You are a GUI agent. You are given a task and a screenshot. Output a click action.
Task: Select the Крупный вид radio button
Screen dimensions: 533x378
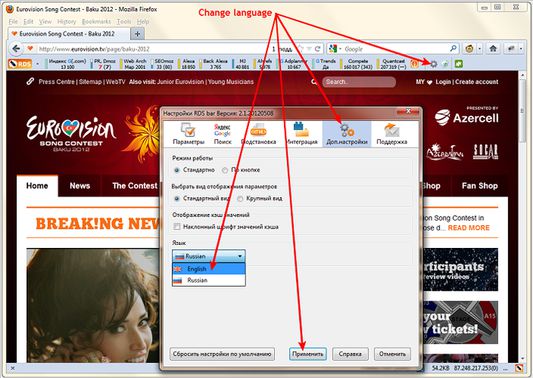coord(240,199)
